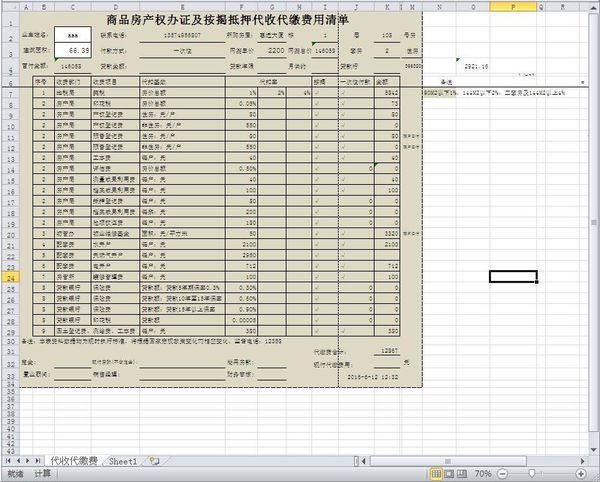The height and width of the screenshot is (482, 600).
Task: Open the 代收代缴费 sheet tab
Action: (74, 461)
